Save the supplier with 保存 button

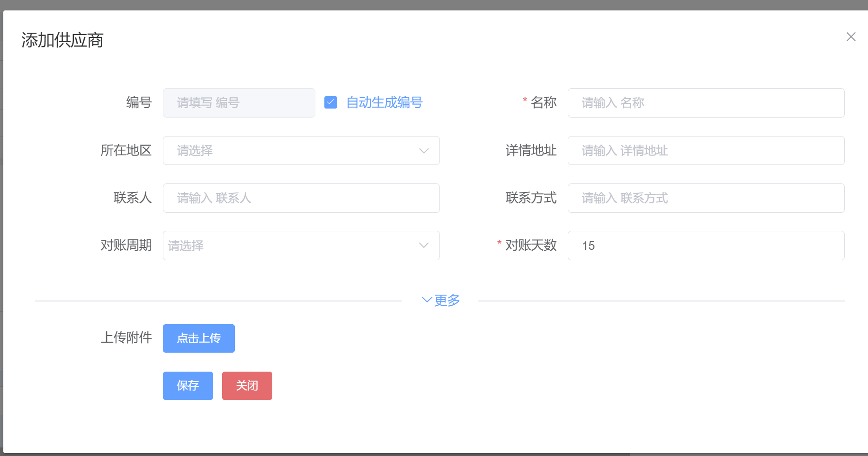pyautogui.click(x=188, y=386)
